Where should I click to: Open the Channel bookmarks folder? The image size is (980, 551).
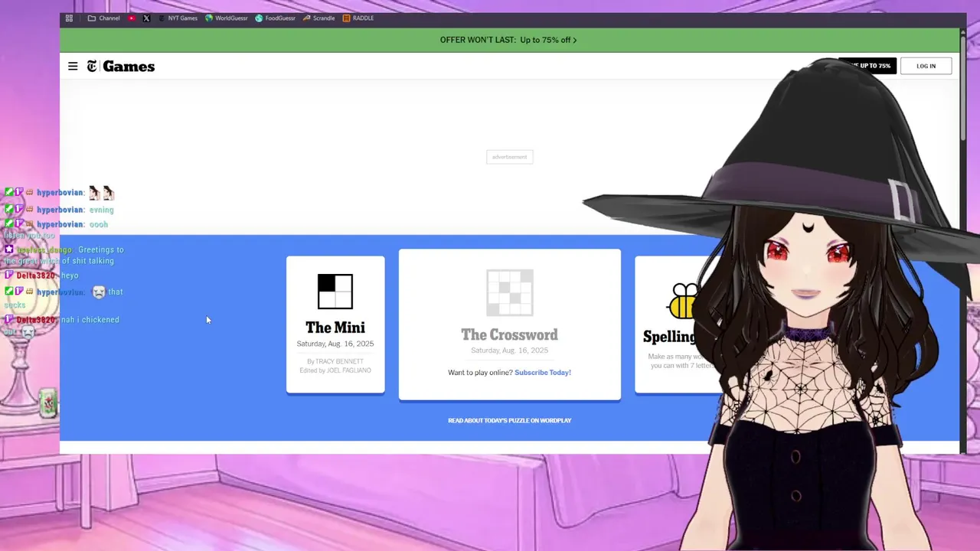tap(103, 18)
